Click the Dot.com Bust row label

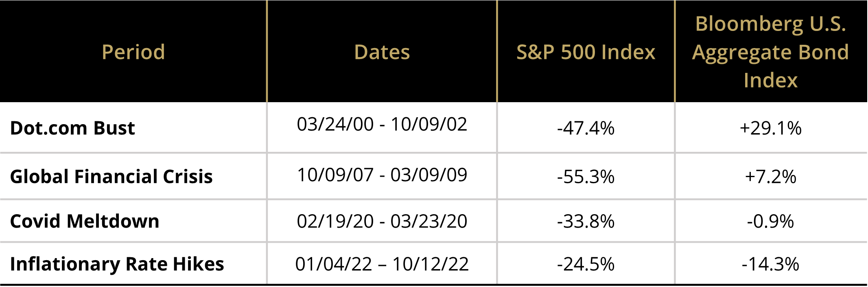coord(72,128)
